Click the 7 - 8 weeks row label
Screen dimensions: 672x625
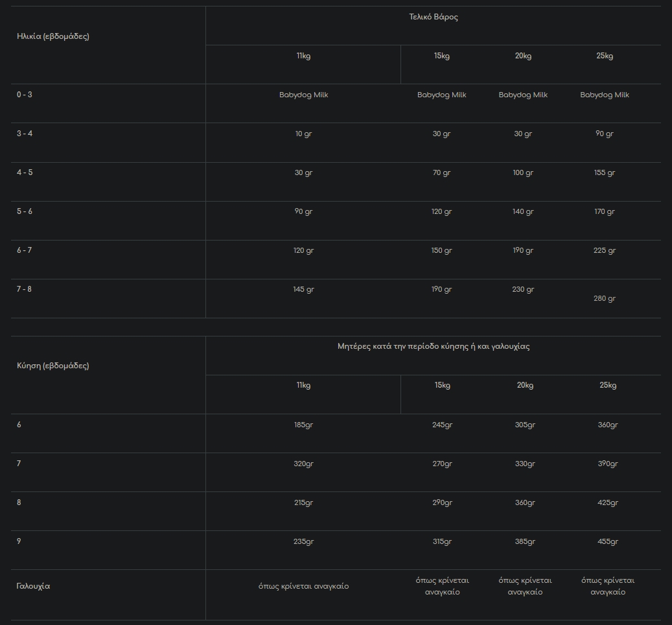click(24, 289)
